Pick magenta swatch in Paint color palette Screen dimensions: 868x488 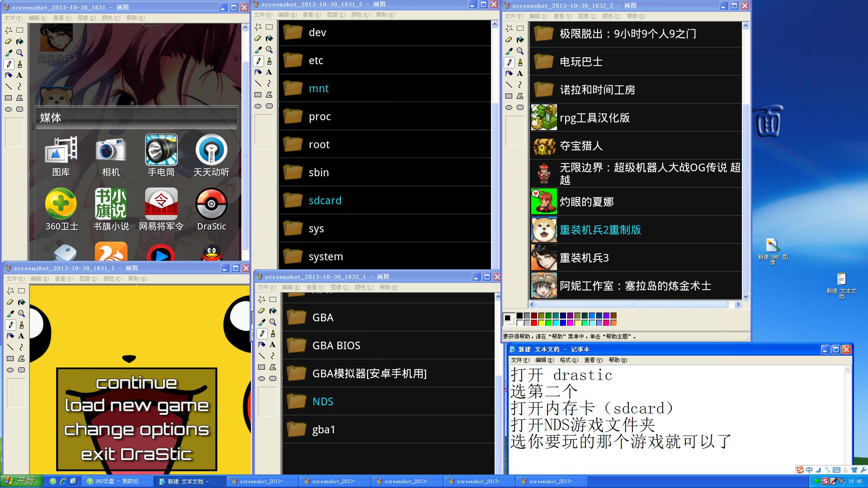point(571,323)
